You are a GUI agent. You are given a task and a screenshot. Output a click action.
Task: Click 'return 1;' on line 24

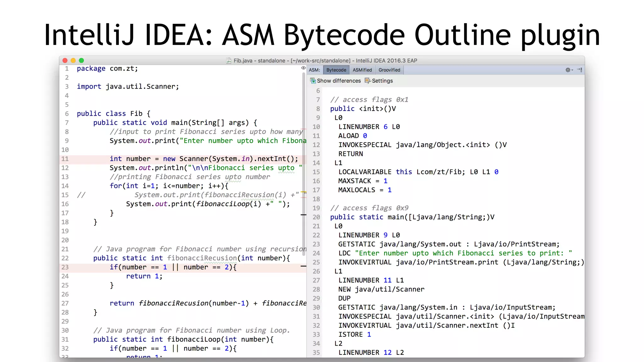point(144,276)
